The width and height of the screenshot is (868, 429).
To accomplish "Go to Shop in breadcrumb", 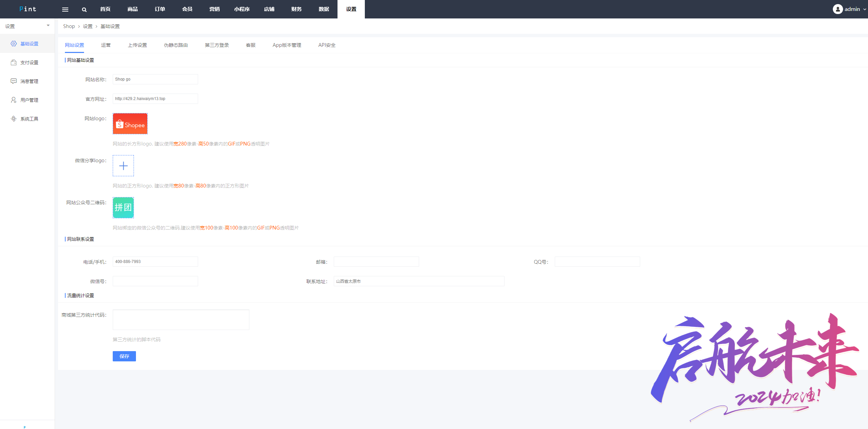I will 69,26.
